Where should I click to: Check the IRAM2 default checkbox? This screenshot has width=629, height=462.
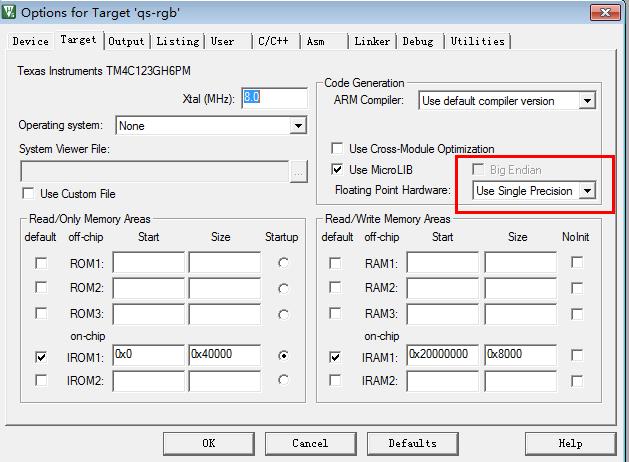tap(335, 380)
